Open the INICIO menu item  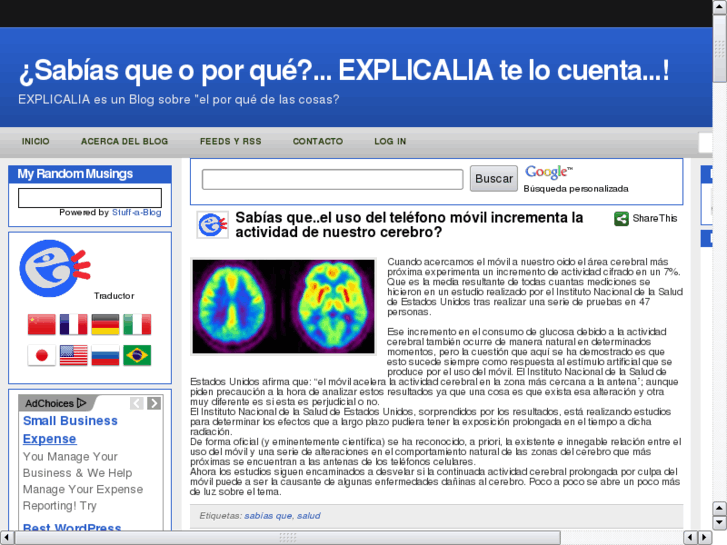[35, 141]
